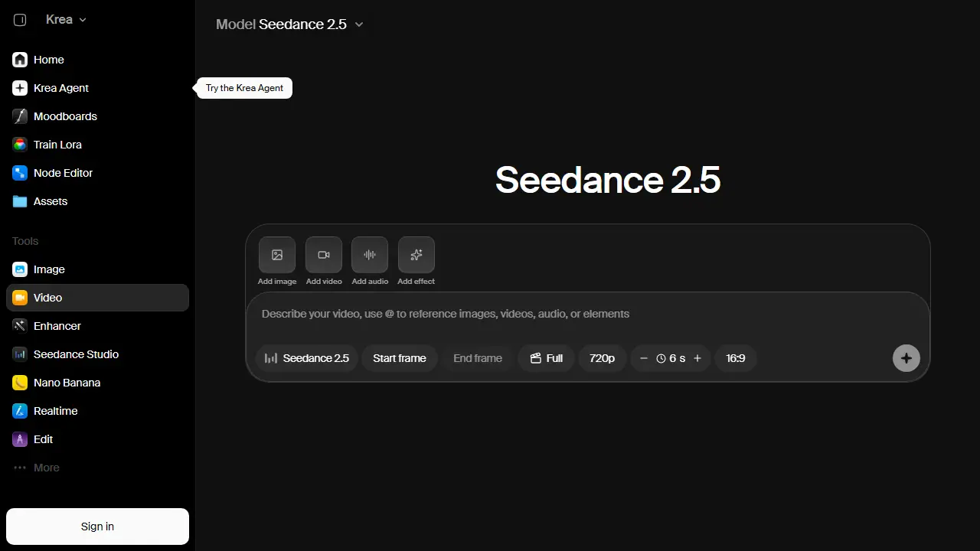980x551 pixels.
Task: Increase duration with the plus stepper
Action: click(x=697, y=358)
